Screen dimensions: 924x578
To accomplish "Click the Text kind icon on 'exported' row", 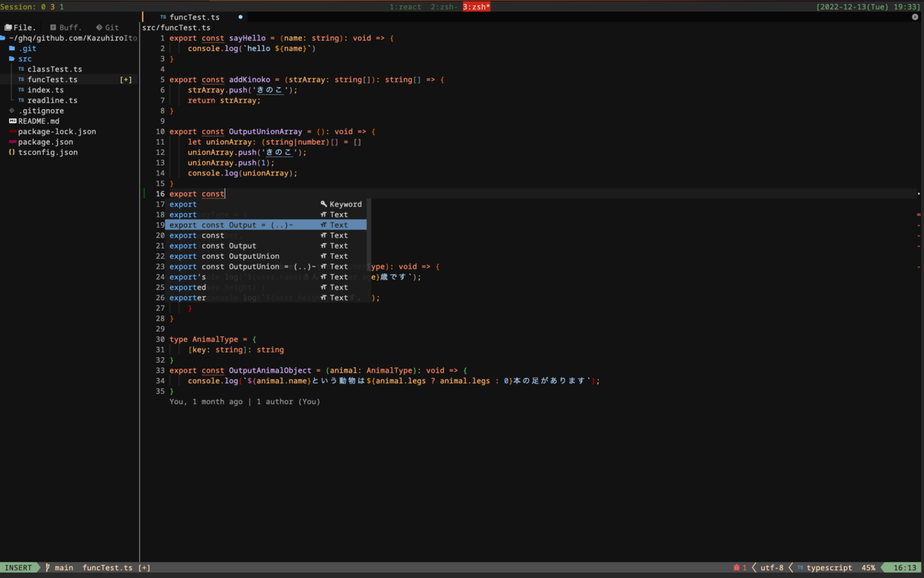I will pos(324,287).
